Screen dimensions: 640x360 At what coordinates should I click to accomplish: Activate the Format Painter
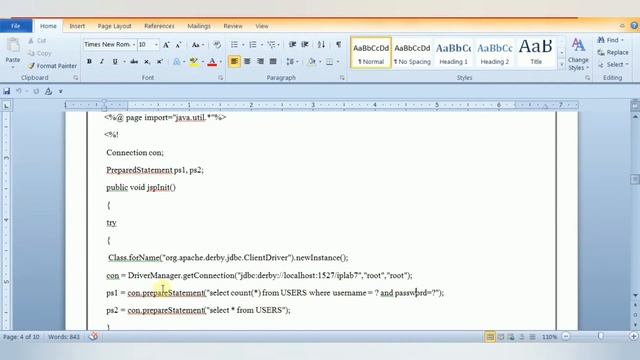point(52,66)
